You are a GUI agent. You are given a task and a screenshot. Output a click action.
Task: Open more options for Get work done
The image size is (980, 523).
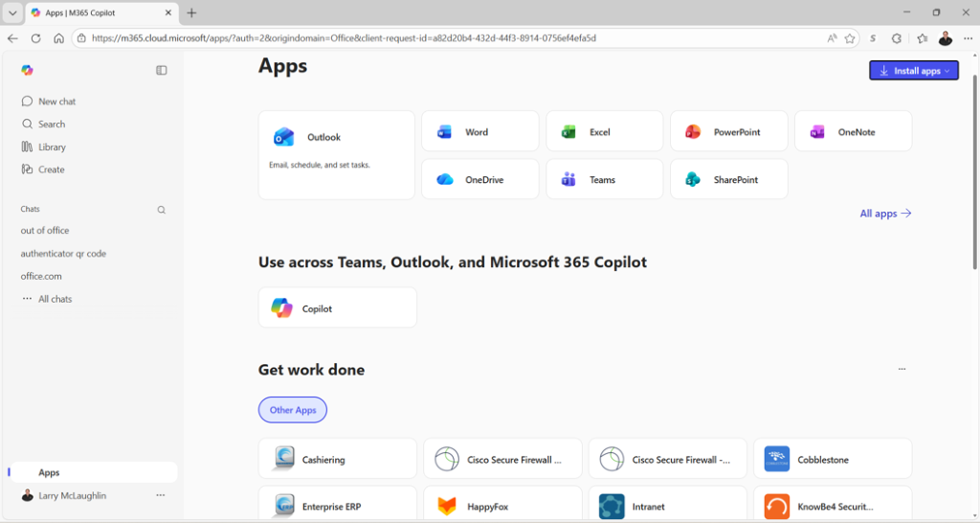(902, 369)
